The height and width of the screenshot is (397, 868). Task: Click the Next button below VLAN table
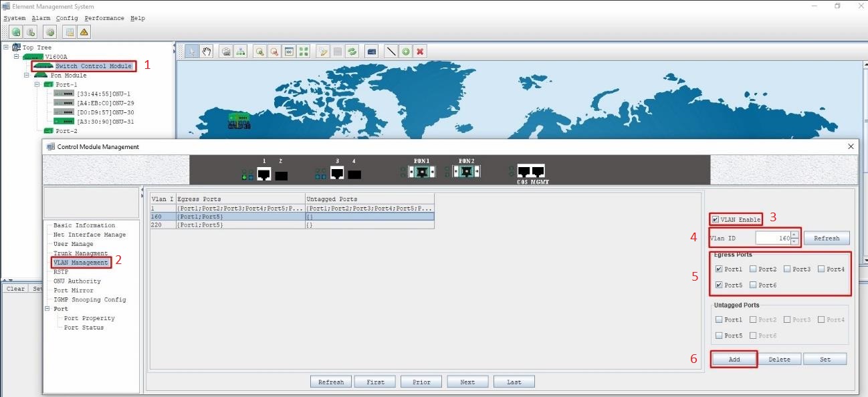(467, 381)
